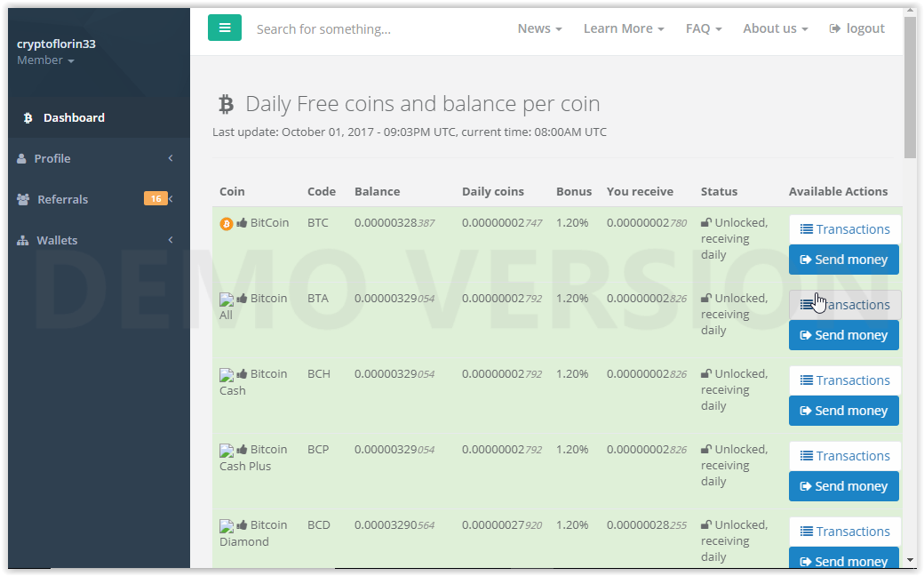Click the You receive column header

(640, 192)
